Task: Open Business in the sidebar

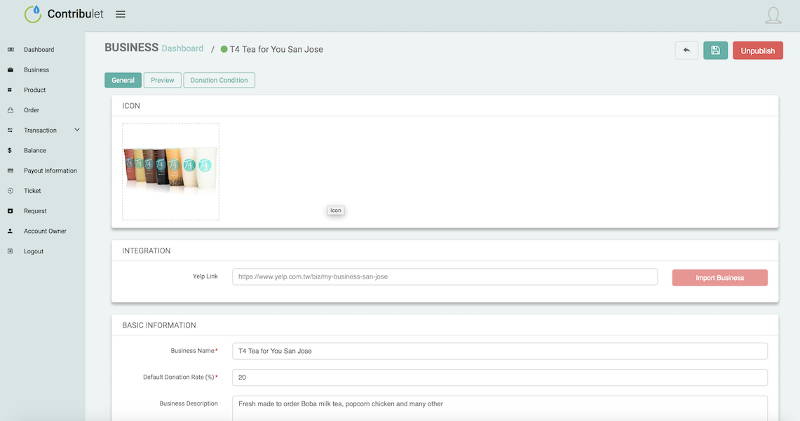Action: [x=36, y=69]
